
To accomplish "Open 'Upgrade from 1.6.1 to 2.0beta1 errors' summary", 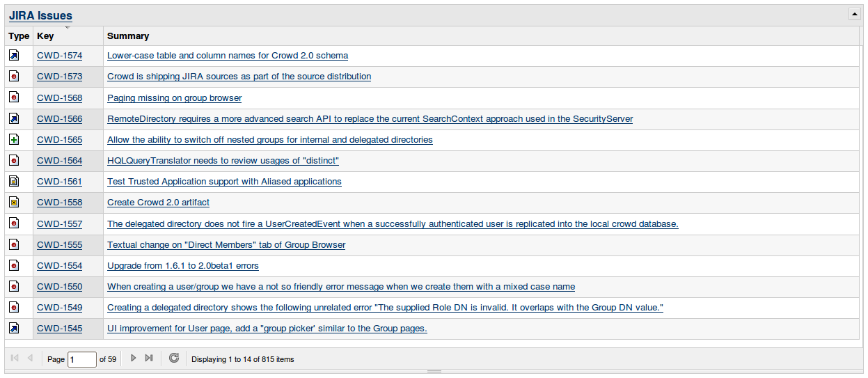I will [182, 266].
